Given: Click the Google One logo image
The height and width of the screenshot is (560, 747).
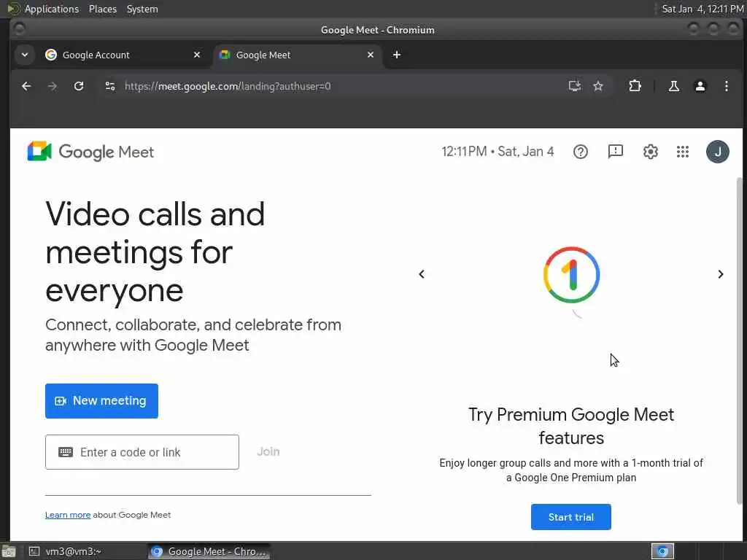Looking at the screenshot, I should click(x=571, y=275).
